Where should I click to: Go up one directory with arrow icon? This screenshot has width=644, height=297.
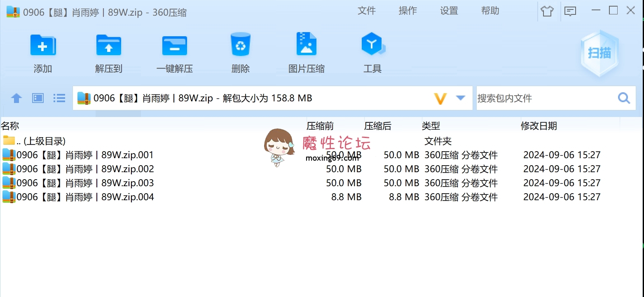point(16,98)
